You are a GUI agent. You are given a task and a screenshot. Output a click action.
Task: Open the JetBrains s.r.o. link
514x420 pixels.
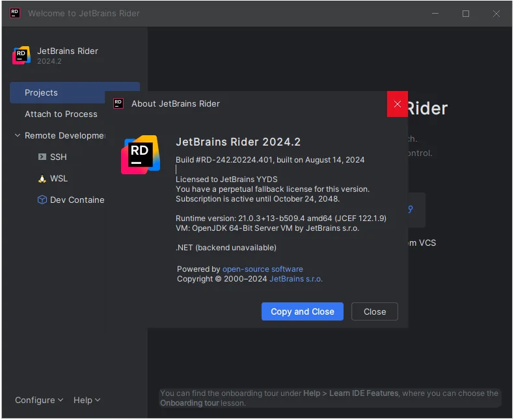[x=296, y=279]
